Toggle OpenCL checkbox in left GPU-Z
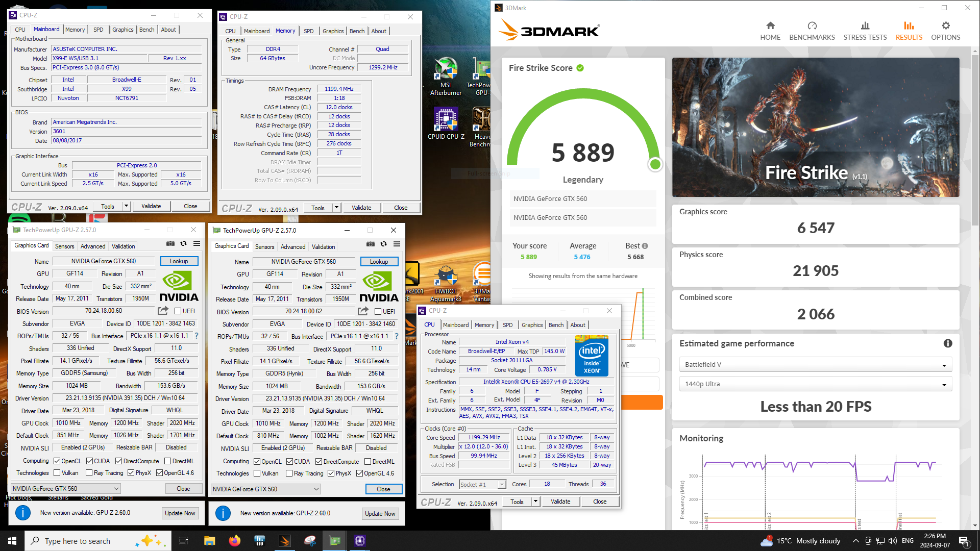This screenshot has height=551, width=980. 57,461
